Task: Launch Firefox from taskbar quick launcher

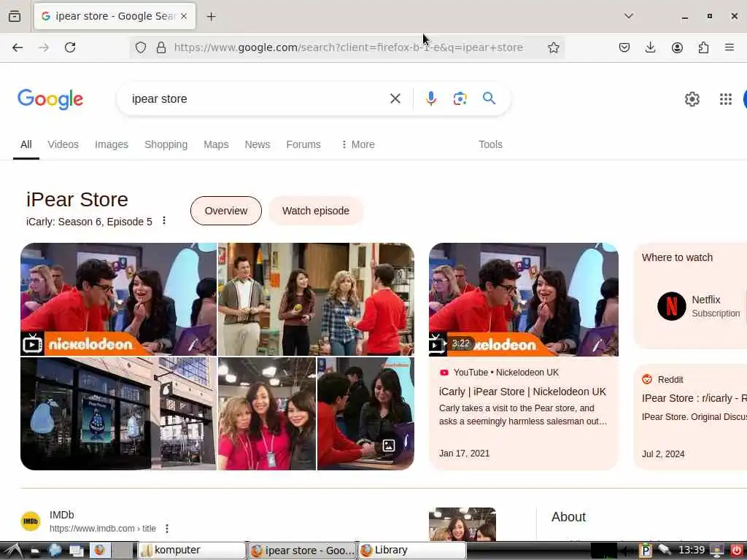Action: coord(99,551)
